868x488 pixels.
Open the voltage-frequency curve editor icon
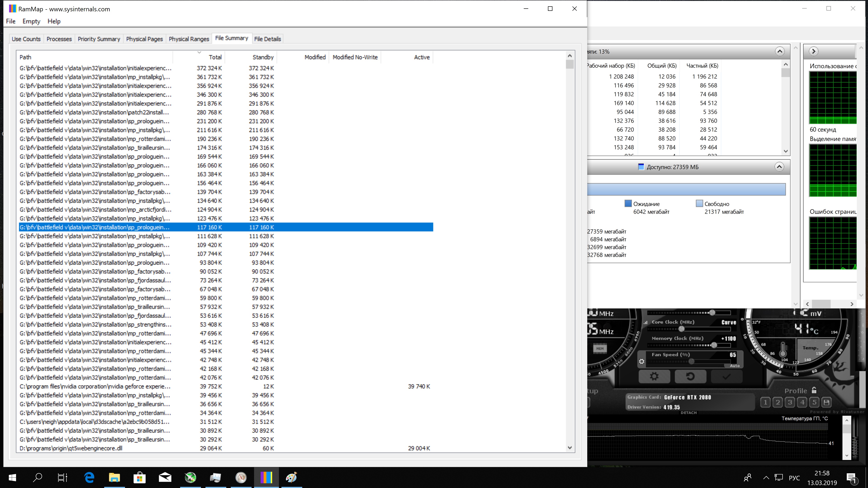pyautogui.click(x=646, y=322)
